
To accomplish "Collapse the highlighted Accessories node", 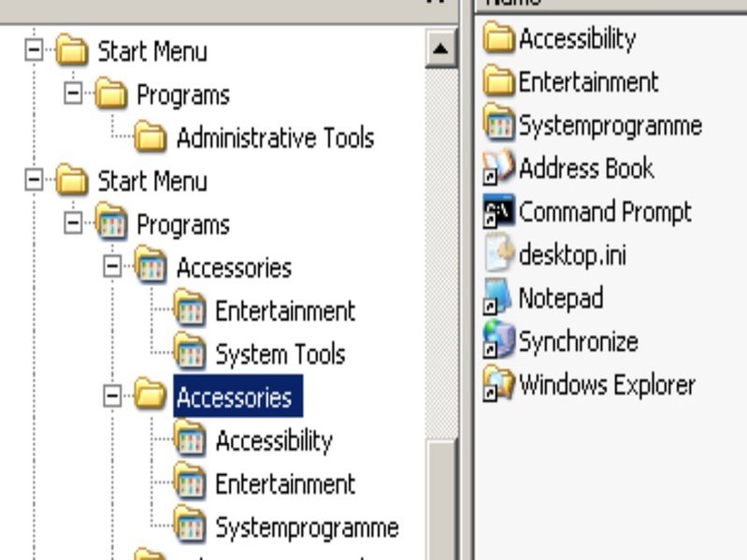I will [x=112, y=396].
